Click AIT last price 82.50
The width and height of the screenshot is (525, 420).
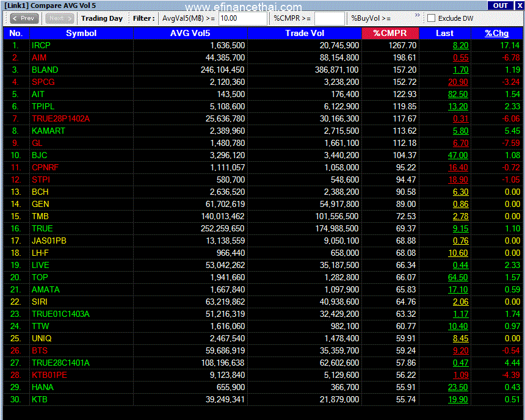tap(458, 94)
